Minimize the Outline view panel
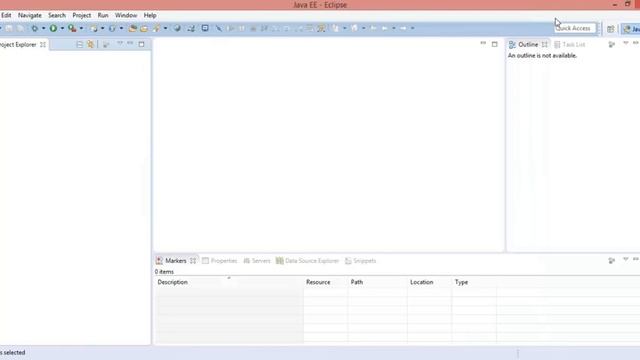The height and width of the screenshot is (360, 640). pyautogui.click(x=636, y=43)
